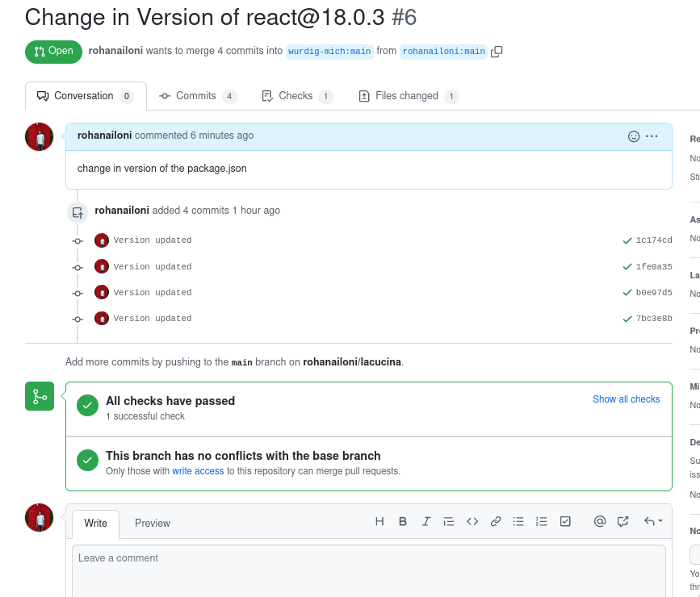Open the rohanailoni:main head branch link
Image resolution: width=700 pixels, height=597 pixels.
444,52
